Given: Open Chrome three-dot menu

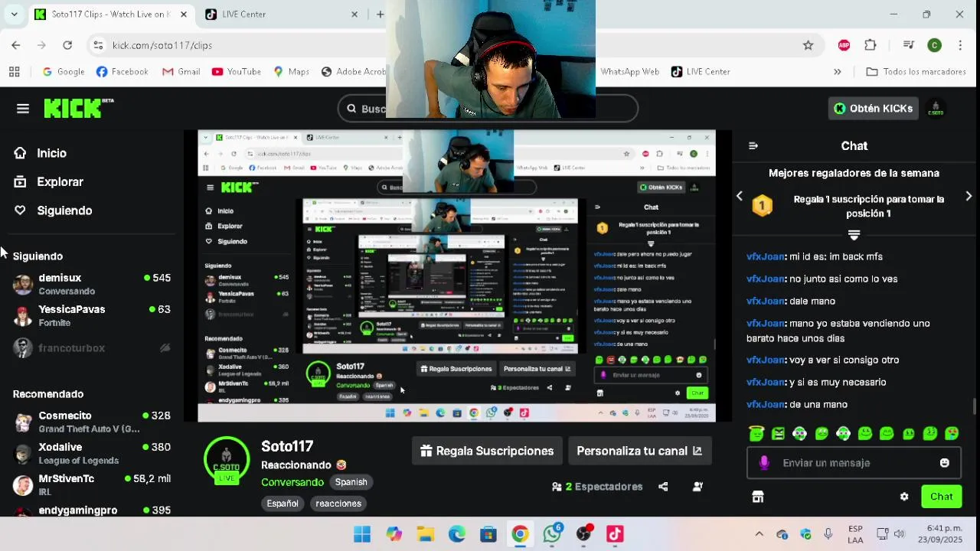Looking at the screenshot, I should (x=960, y=45).
